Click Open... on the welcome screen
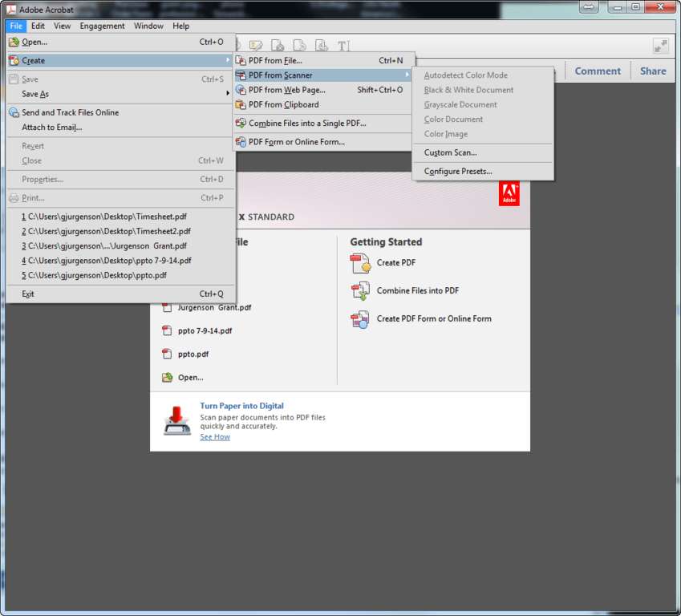This screenshot has height=616, width=681. click(190, 378)
